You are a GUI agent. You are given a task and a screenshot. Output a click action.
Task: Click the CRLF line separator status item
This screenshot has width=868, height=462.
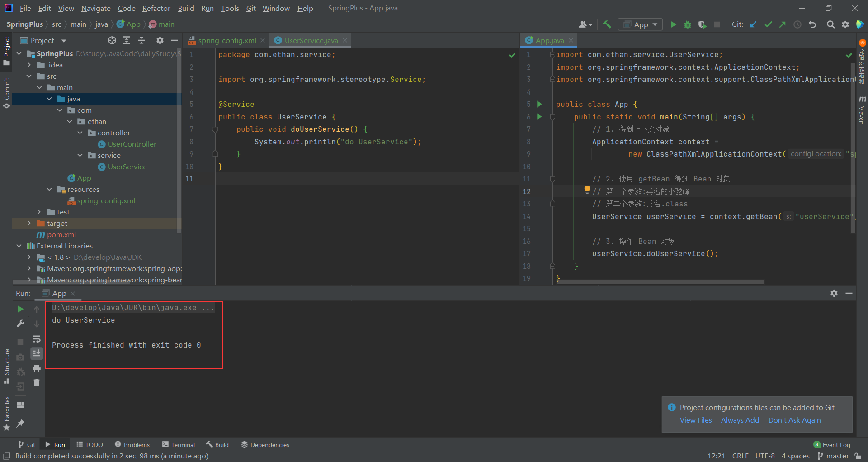pos(740,456)
